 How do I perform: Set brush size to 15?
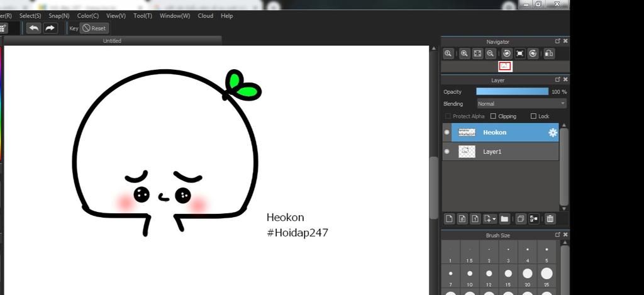pyautogui.click(x=508, y=276)
